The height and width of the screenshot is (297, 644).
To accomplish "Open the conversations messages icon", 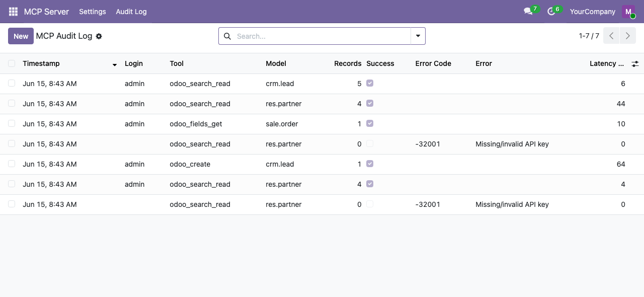I will tap(528, 12).
